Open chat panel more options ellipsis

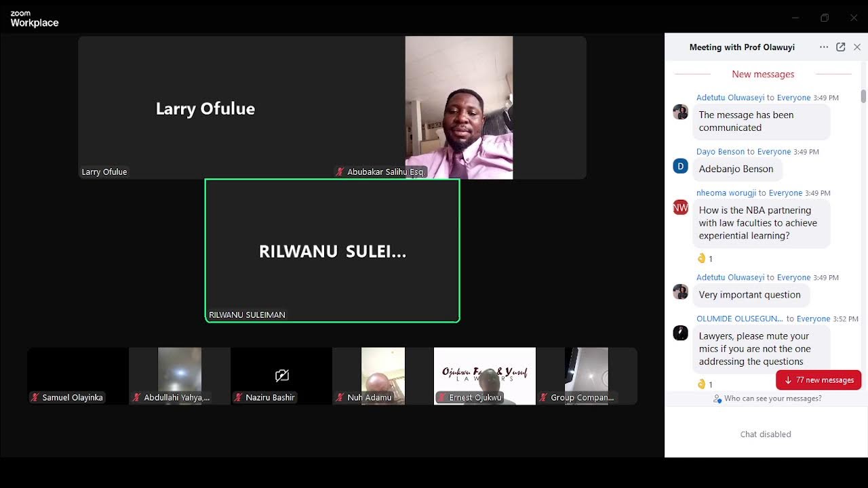[x=823, y=47]
